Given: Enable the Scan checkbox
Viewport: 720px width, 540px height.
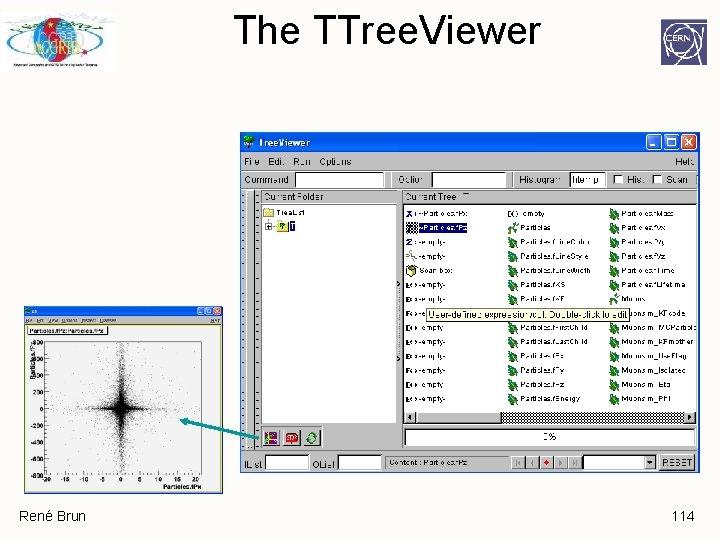Looking at the screenshot, I should [658, 180].
